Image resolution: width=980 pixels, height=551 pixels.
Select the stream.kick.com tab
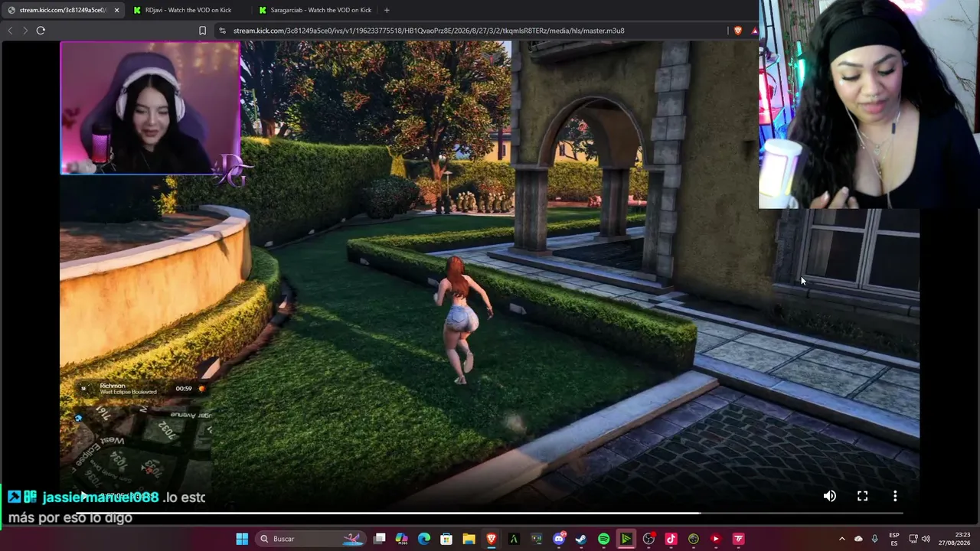(x=63, y=10)
